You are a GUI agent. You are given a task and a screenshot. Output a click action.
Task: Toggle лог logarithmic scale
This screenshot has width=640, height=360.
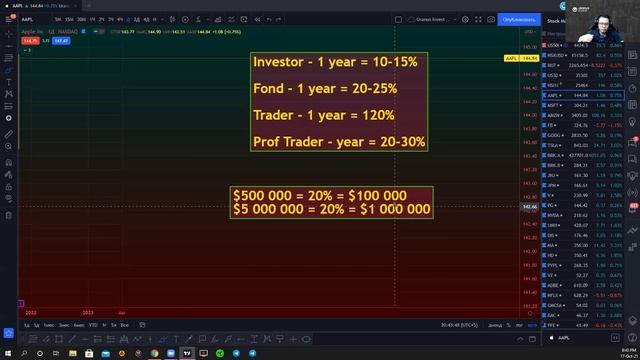(x=519, y=325)
